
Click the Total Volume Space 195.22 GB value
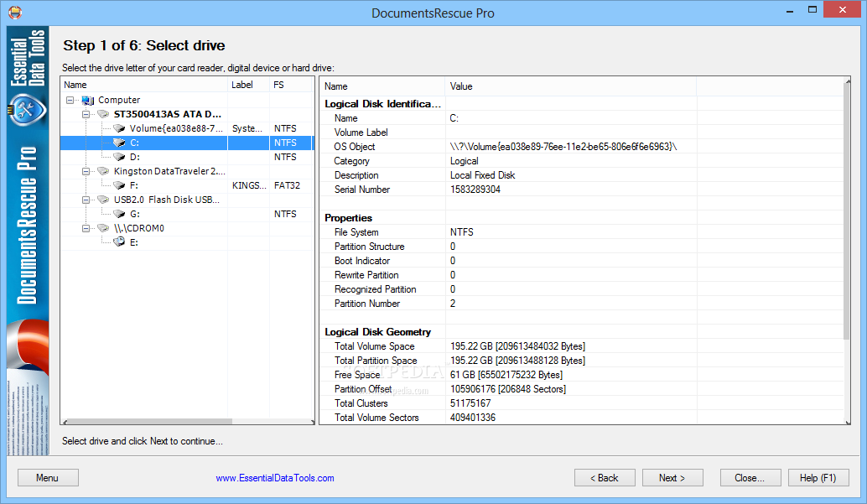517,346
